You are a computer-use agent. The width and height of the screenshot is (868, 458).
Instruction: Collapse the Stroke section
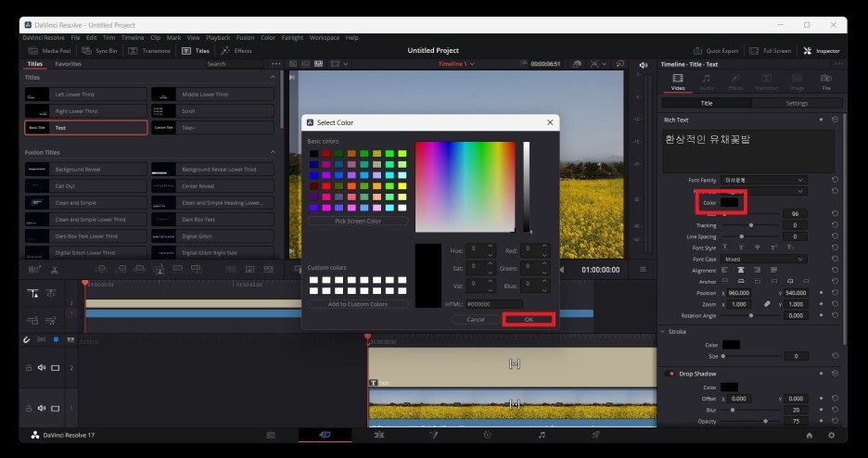coord(663,331)
